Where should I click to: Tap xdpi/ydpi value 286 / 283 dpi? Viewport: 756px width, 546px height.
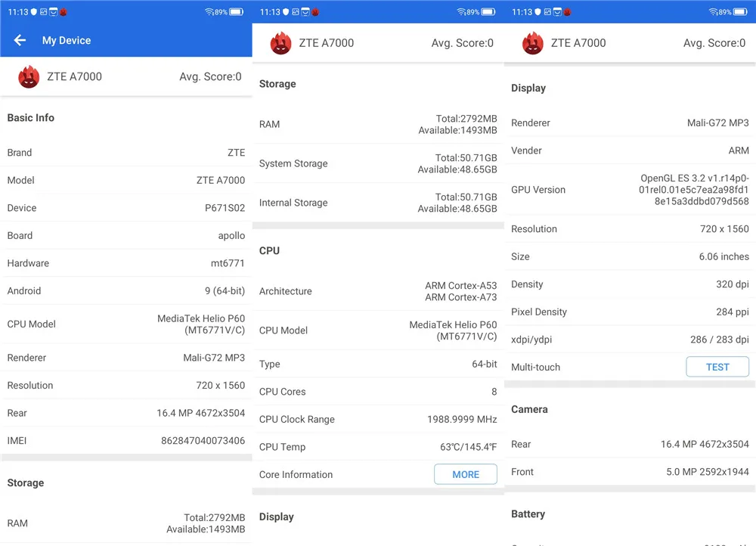click(x=720, y=340)
